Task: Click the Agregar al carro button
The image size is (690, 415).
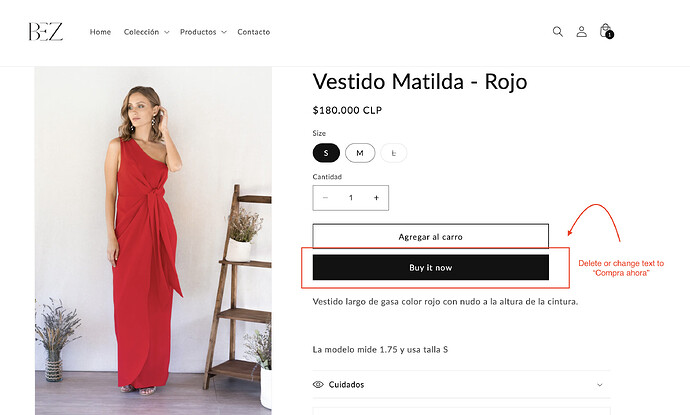Action: [430, 236]
